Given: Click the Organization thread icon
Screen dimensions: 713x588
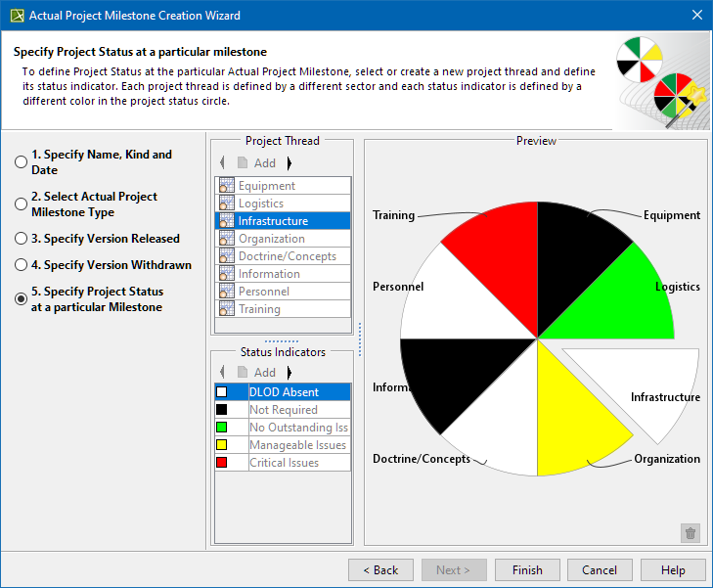Looking at the screenshot, I should click(x=226, y=239).
